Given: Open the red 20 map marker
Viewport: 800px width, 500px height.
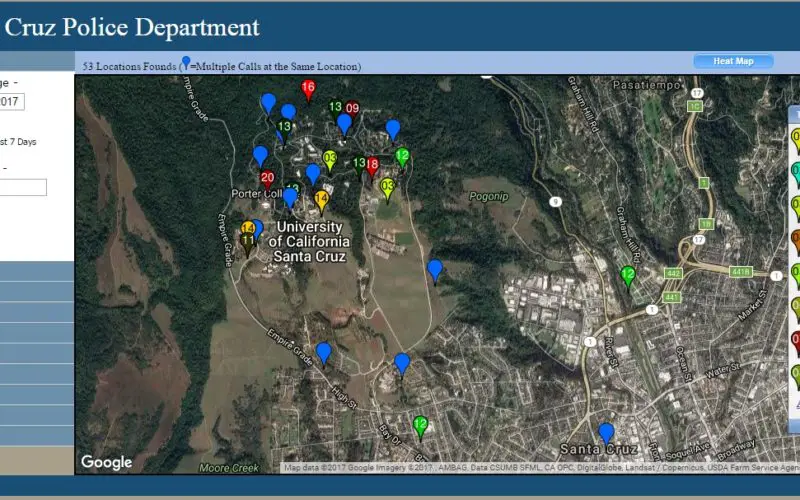Looking at the screenshot, I should point(267,180).
